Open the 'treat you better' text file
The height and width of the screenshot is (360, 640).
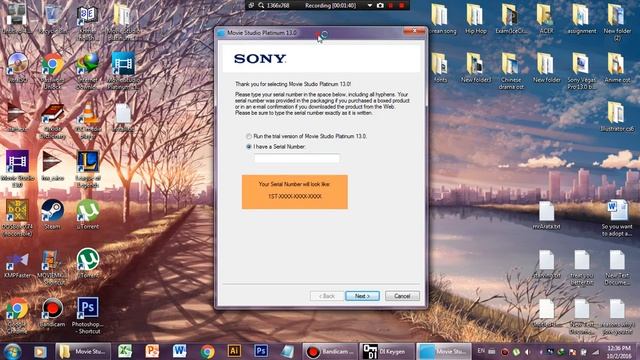[581, 267]
